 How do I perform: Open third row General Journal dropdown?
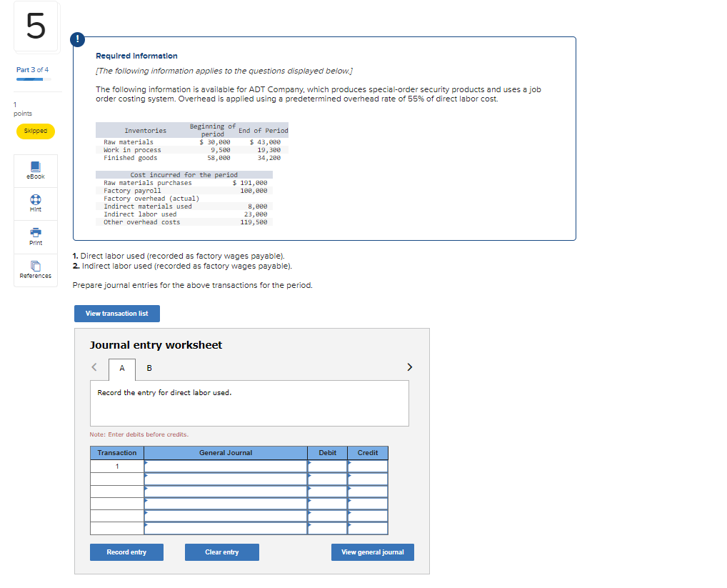coord(226,492)
